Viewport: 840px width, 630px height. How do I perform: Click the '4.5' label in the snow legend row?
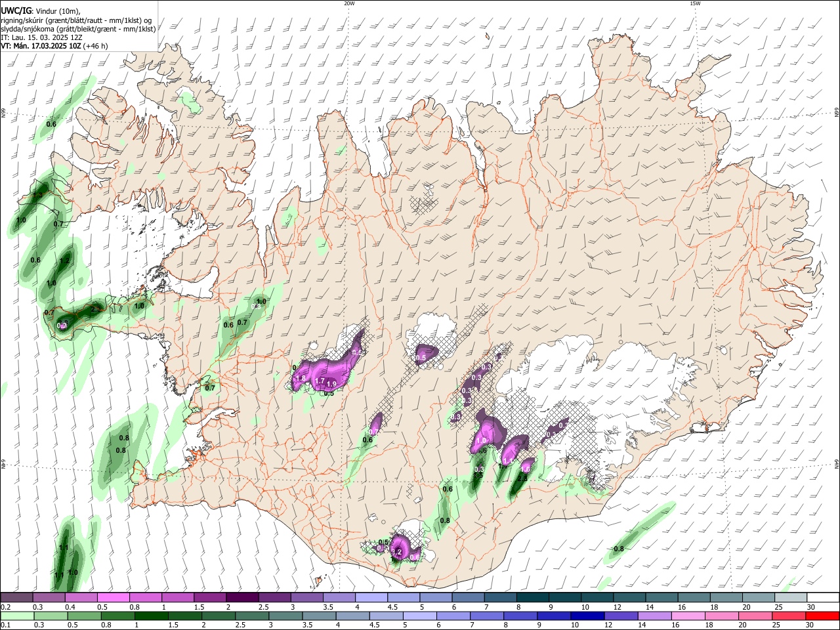pyautogui.click(x=392, y=607)
